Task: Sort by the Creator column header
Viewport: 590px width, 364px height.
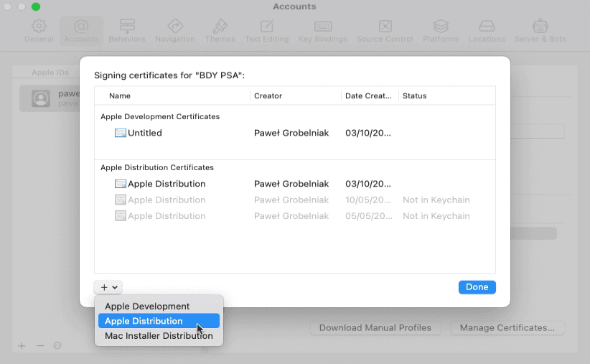Action: 268,95
